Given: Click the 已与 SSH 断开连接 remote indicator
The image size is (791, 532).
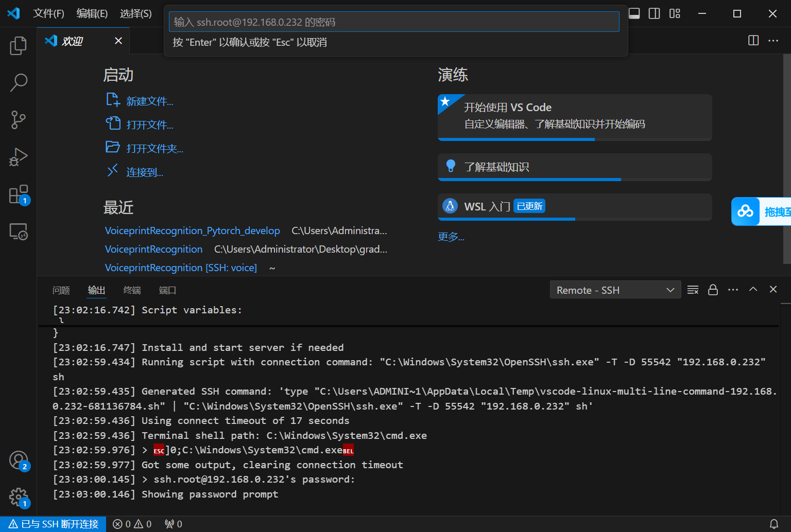Looking at the screenshot, I should click(x=53, y=524).
